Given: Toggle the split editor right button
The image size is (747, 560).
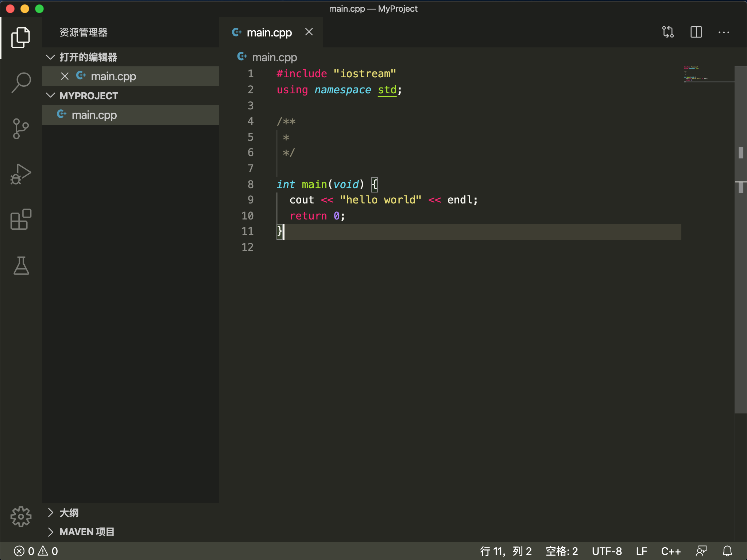Looking at the screenshot, I should (x=696, y=32).
